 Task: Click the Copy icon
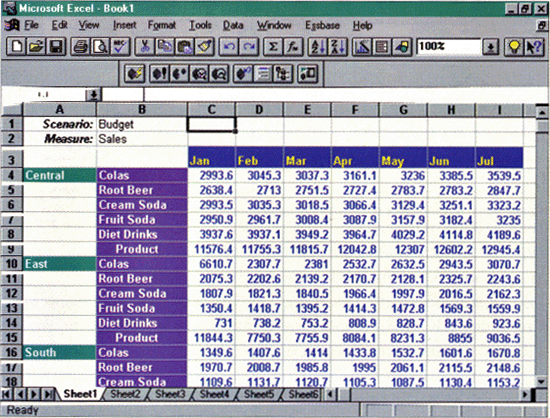(x=165, y=46)
